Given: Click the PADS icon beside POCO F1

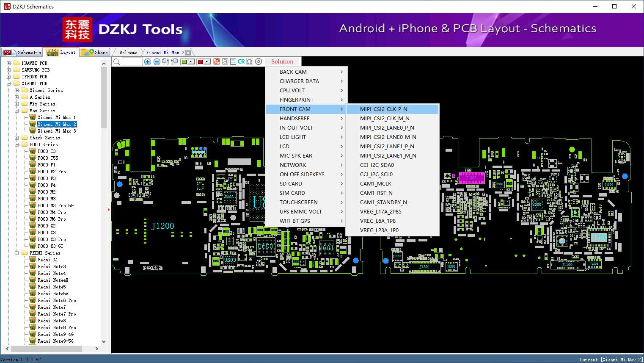Looking at the screenshot, I should 33,165.
